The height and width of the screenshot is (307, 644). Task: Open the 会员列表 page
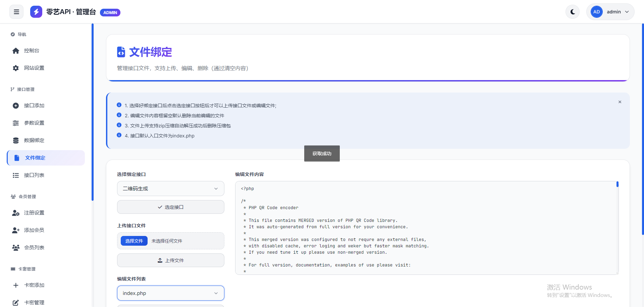click(34, 248)
